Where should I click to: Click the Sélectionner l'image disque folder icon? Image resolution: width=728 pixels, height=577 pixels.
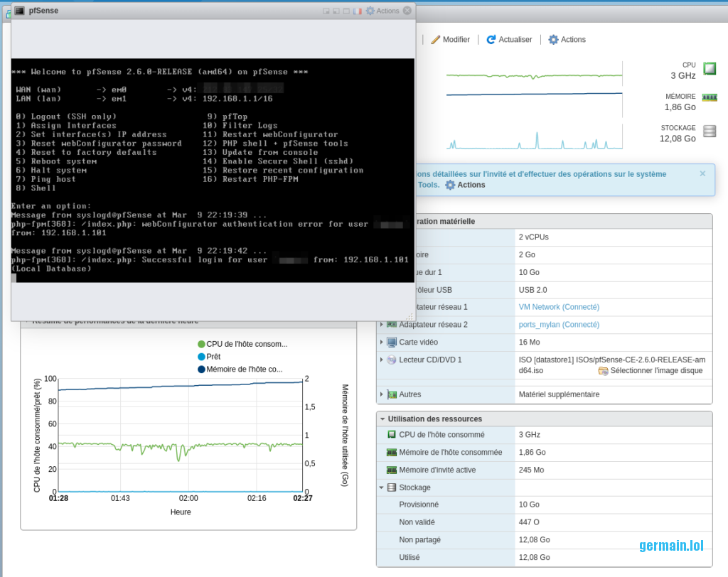(603, 371)
